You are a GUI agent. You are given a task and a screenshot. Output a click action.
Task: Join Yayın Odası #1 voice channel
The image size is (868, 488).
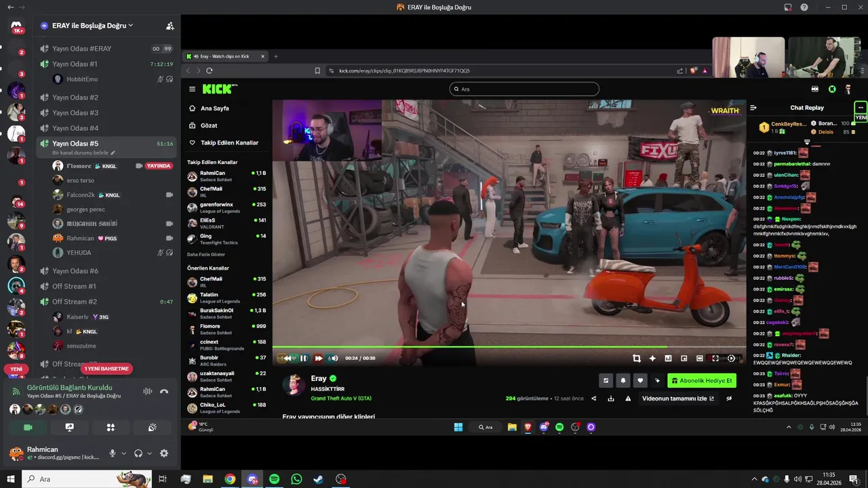[x=107, y=64]
